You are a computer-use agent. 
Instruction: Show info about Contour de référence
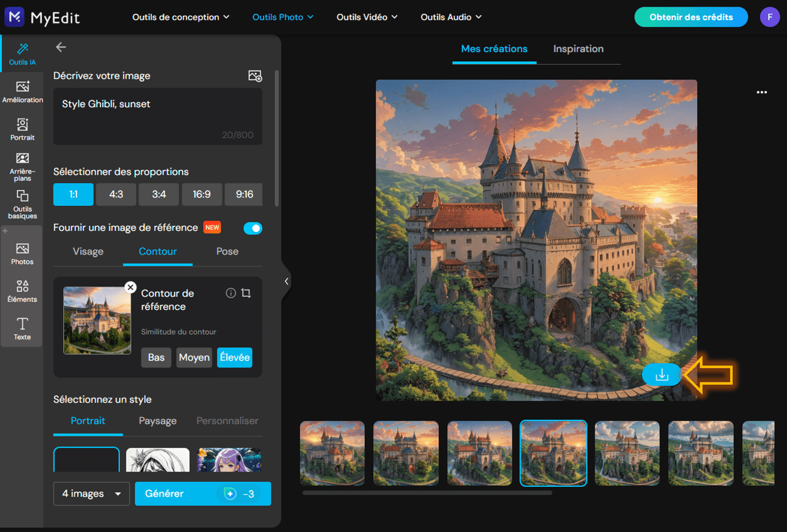point(231,293)
